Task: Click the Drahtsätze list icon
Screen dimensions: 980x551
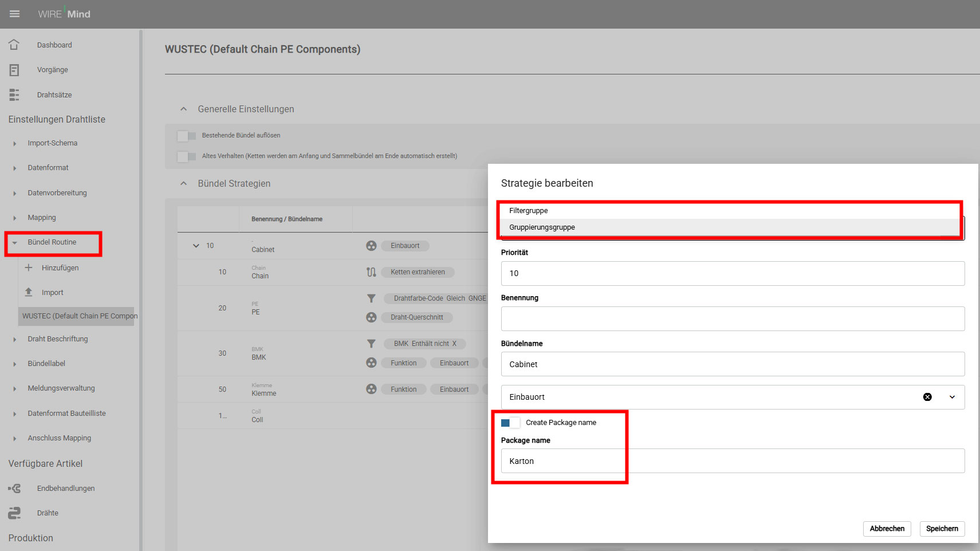Action: 14,95
